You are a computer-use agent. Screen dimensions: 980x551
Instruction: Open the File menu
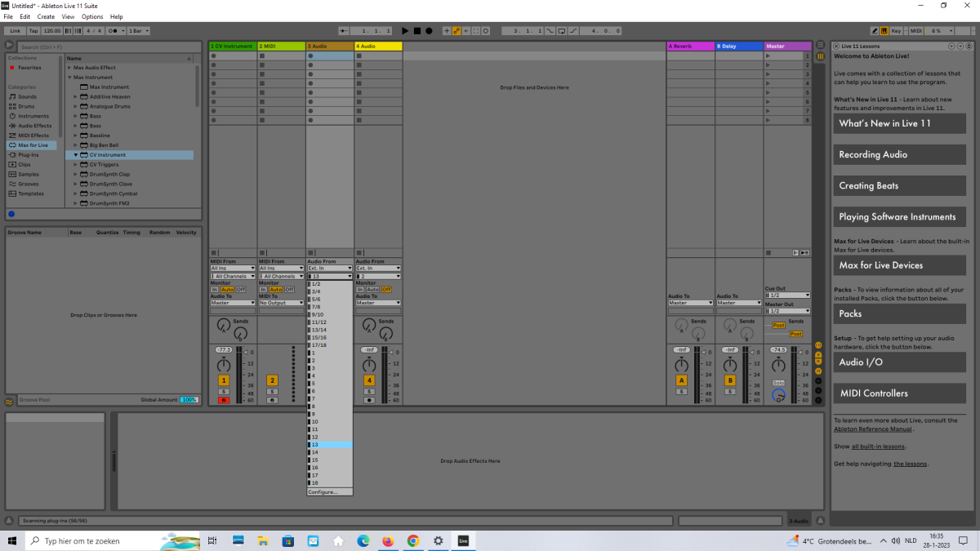[x=7, y=16]
